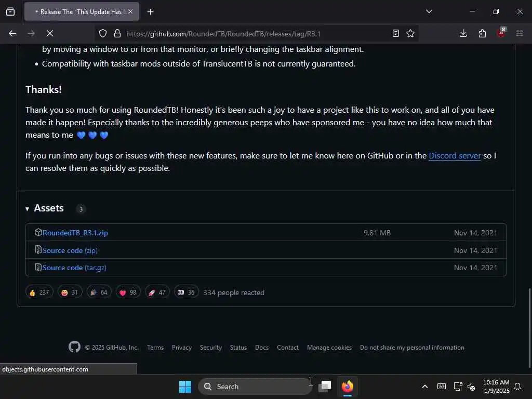Click the taskbar Search box
Image resolution: width=532 pixels, height=399 pixels.
[x=255, y=387]
